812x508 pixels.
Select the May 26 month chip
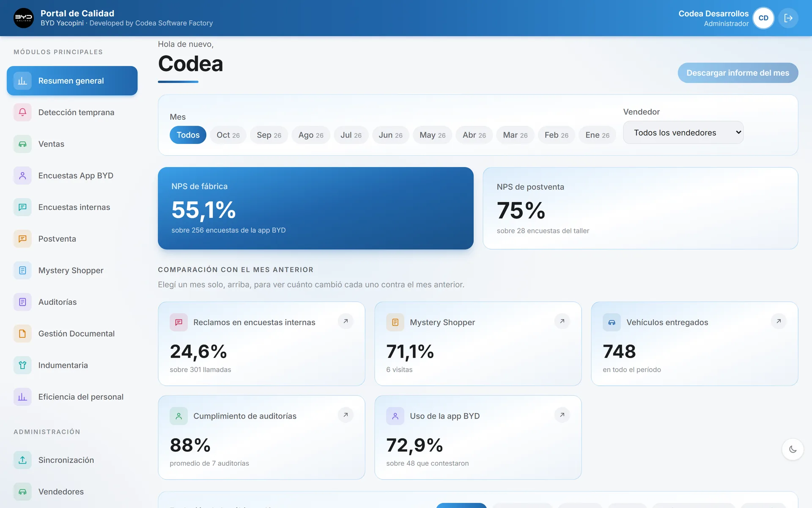click(x=432, y=135)
